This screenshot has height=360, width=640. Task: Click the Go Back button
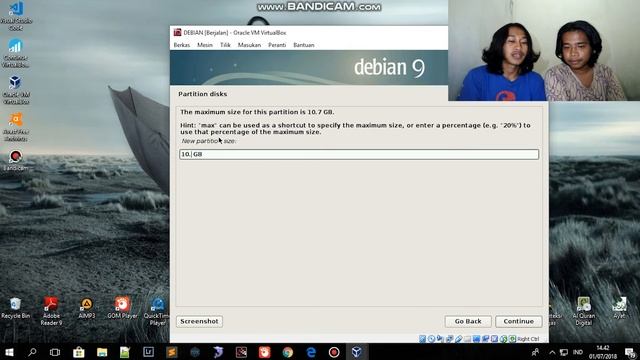coord(468,321)
